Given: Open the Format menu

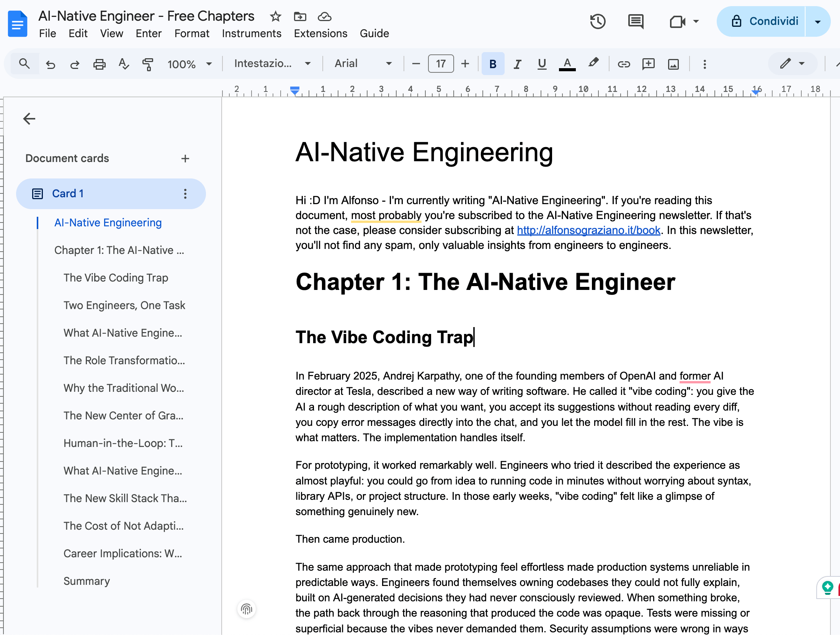Looking at the screenshot, I should coord(192,34).
